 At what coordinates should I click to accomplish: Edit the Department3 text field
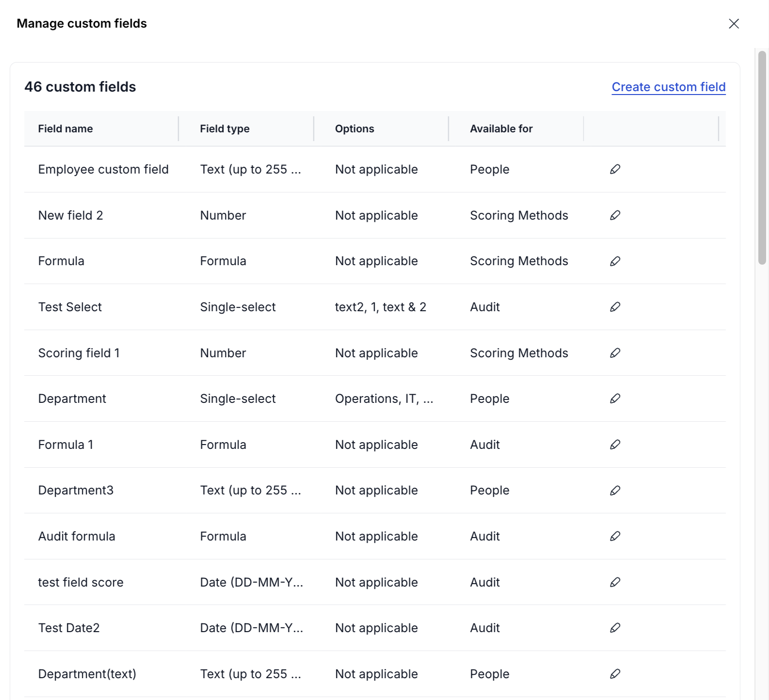point(615,491)
